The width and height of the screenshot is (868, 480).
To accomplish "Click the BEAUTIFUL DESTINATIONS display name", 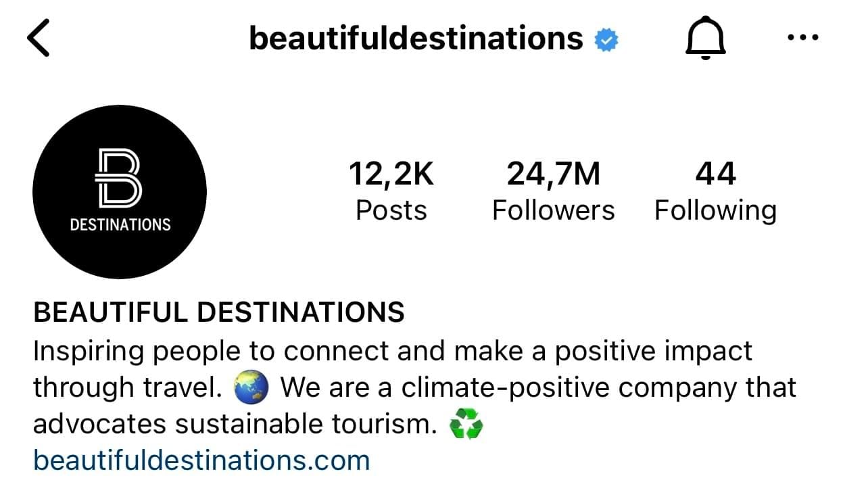I will coord(219,312).
